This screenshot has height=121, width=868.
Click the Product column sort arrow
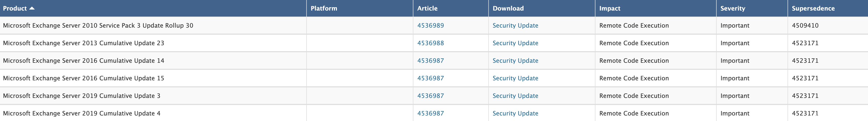pyautogui.click(x=32, y=8)
